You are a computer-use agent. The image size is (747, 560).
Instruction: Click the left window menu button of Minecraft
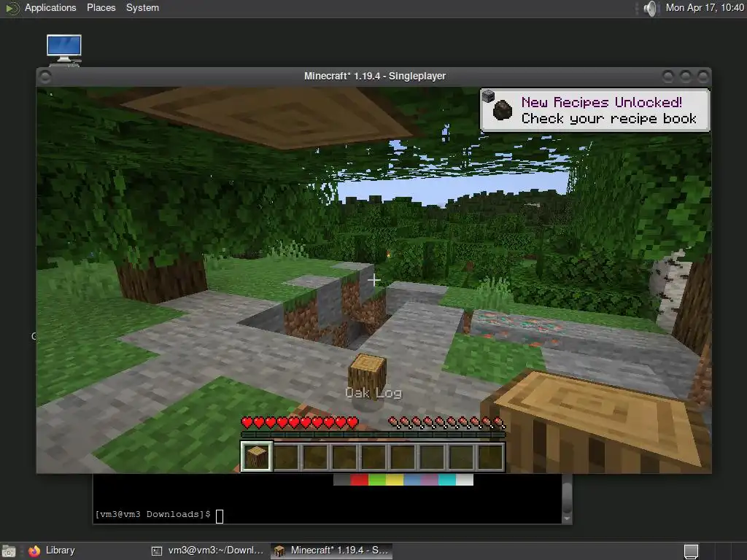coord(44,77)
